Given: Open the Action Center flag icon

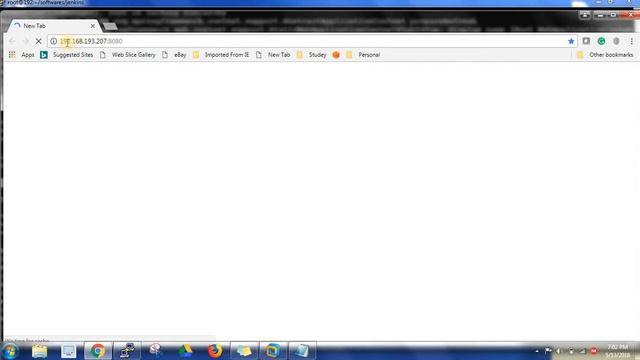Looking at the screenshot, I should click(548, 351).
